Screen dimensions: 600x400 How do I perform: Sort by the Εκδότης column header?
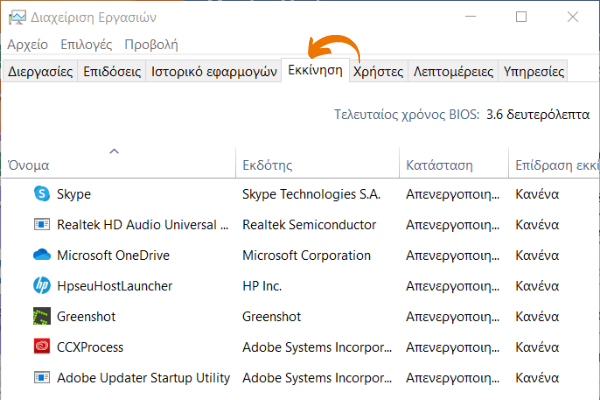pos(317,163)
